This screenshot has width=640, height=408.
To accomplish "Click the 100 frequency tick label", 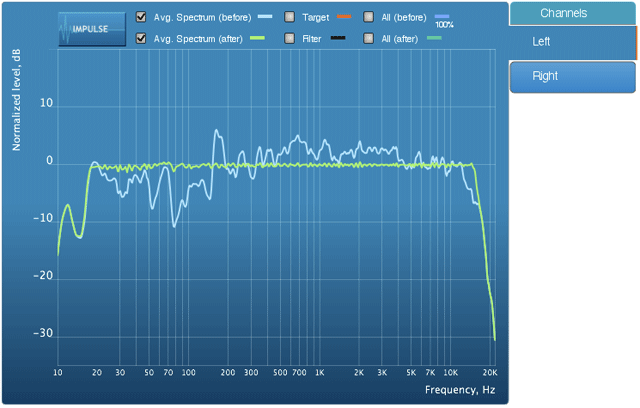I will pos(189,373).
